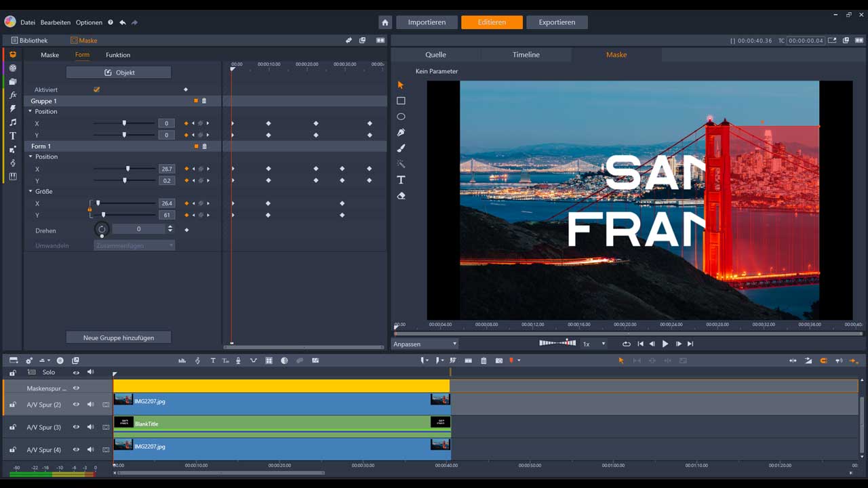
Task: Open the playback speed 1x dropdown
Action: point(594,344)
